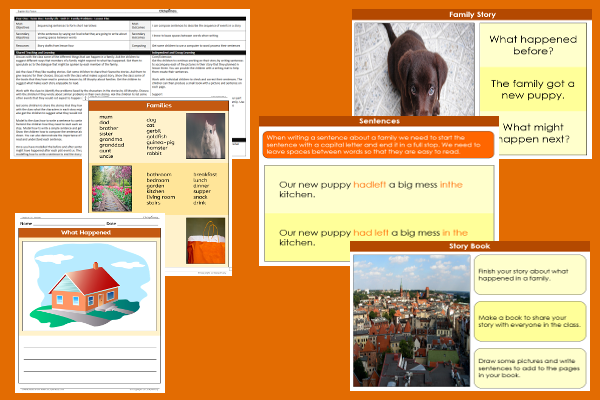The width and height of the screenshot is (600, 400).
Task: Click the corrected words 'in the' in second sentence
Action: [x=455, y=233]
